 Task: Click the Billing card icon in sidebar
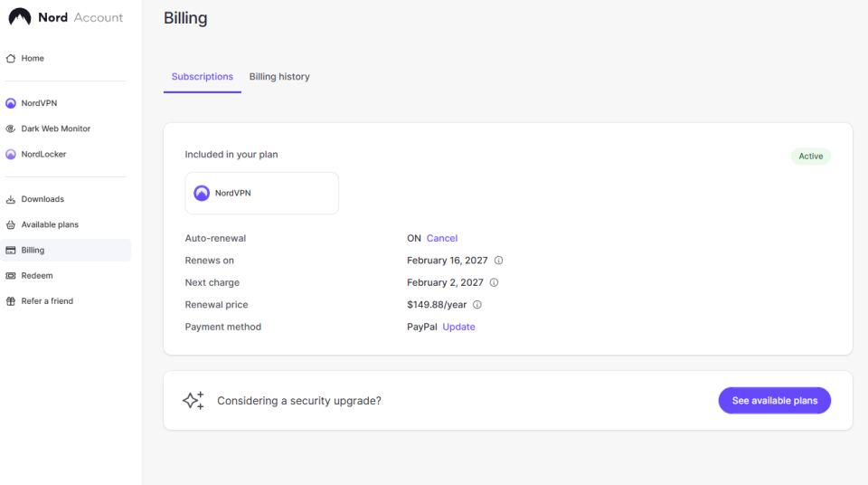click(11, 250)
